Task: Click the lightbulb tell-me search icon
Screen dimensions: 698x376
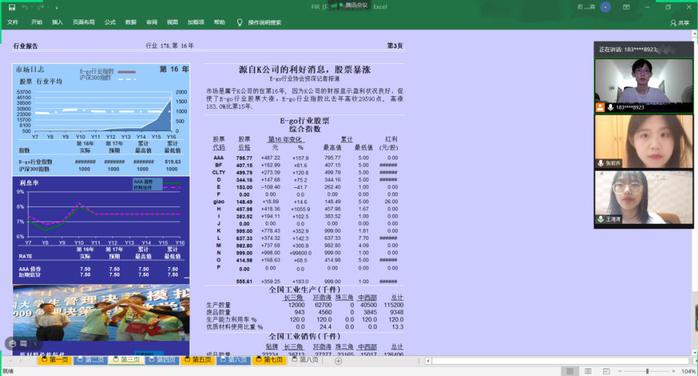Action: pyautogui.click(x=239, y=22)
